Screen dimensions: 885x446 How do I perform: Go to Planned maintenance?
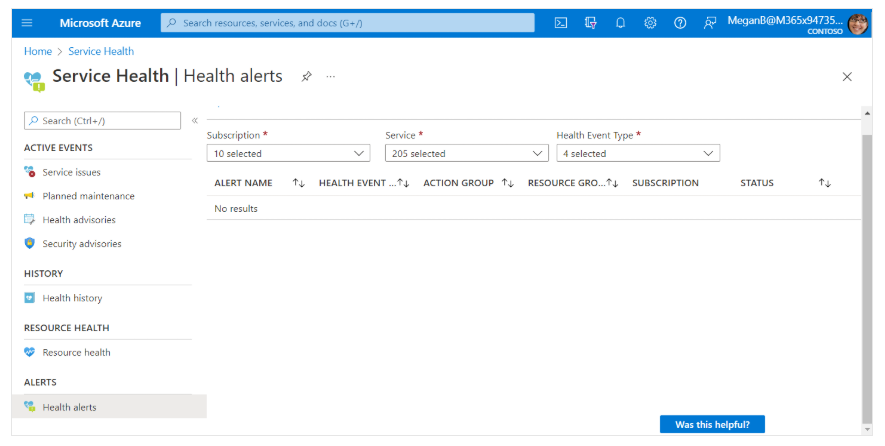point(88,196)
